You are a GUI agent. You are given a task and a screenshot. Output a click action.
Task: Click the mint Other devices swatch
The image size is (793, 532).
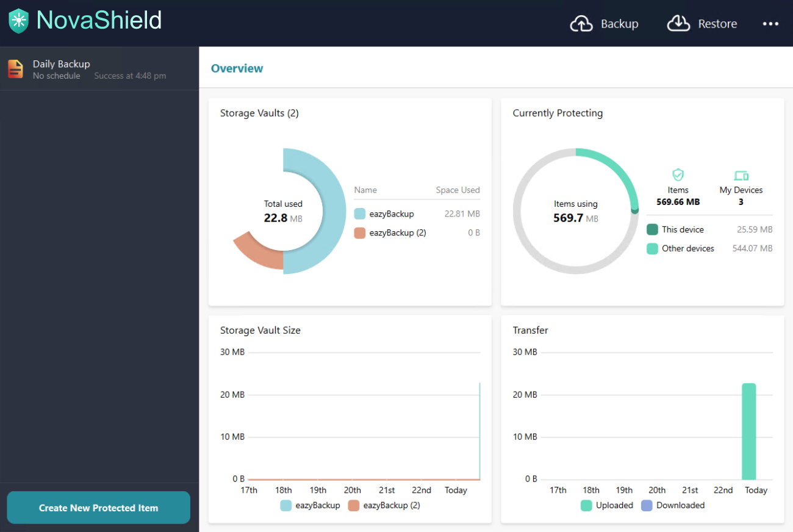(652, 248)
